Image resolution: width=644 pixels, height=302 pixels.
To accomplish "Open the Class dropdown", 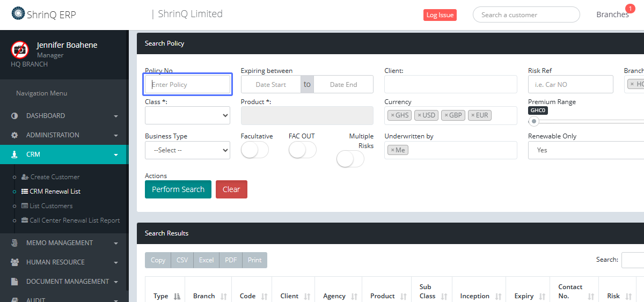I will click(x=187, y=115).
